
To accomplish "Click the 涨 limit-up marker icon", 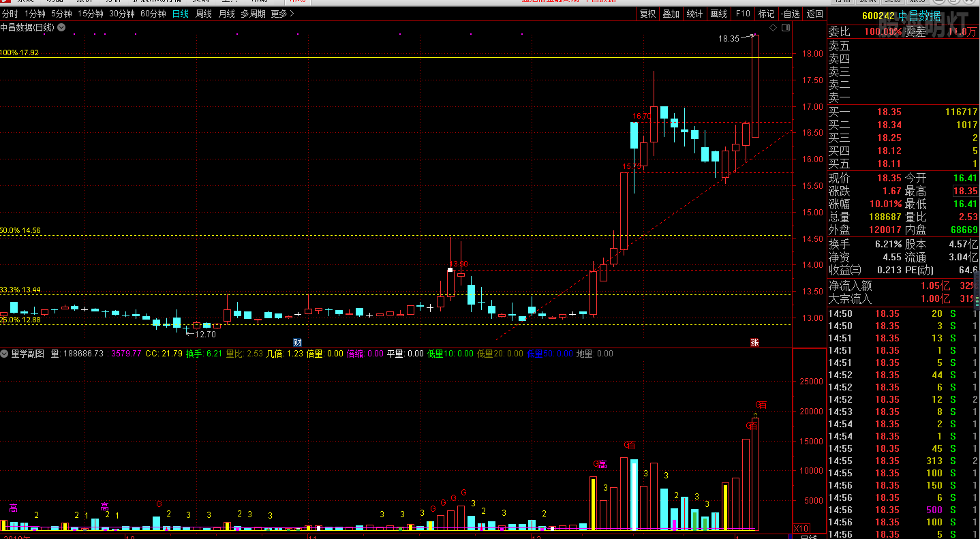I will click(754, 342).
